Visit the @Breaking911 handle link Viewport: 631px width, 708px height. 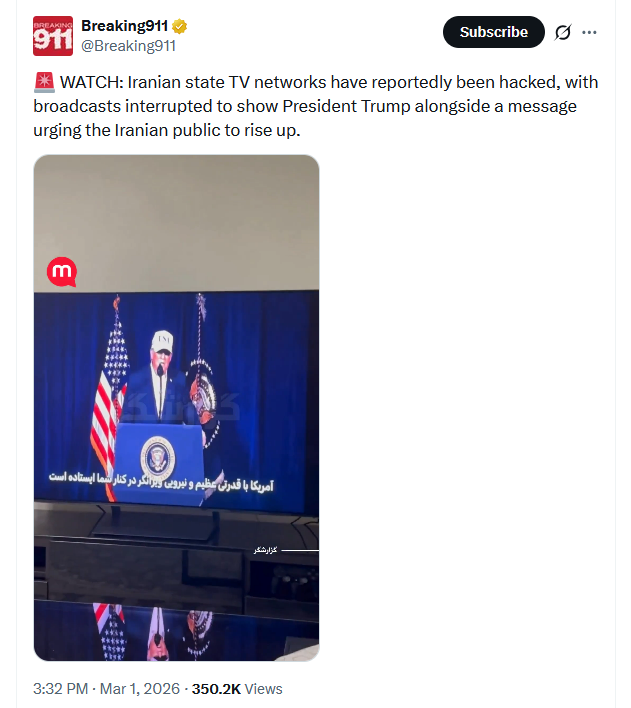(x=128, y=46)
